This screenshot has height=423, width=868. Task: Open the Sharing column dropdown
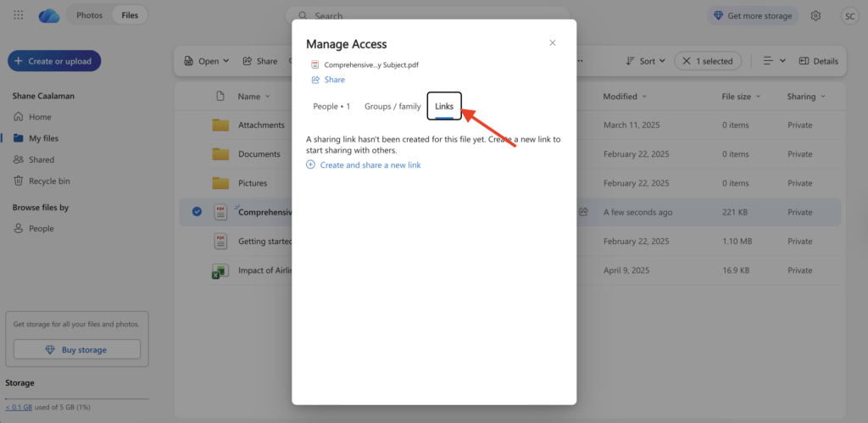(806, 97)
